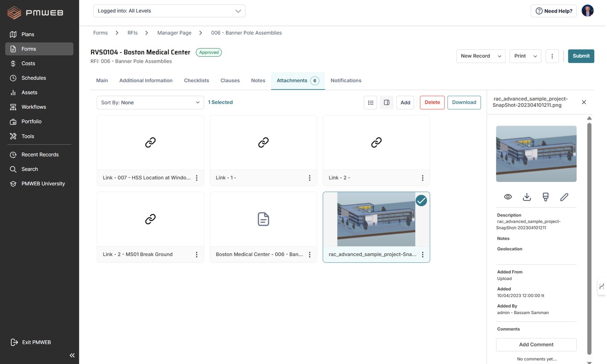Open options for Link - 2 - MS01 Break Ground

[197, 254]
